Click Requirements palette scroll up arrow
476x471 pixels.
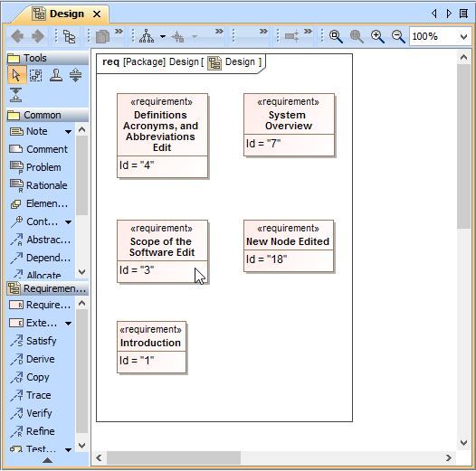tap(82, 303)
